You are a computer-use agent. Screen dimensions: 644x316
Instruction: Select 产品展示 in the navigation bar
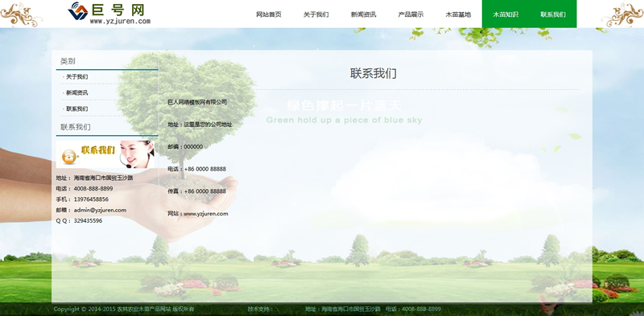tap(411, 14)
